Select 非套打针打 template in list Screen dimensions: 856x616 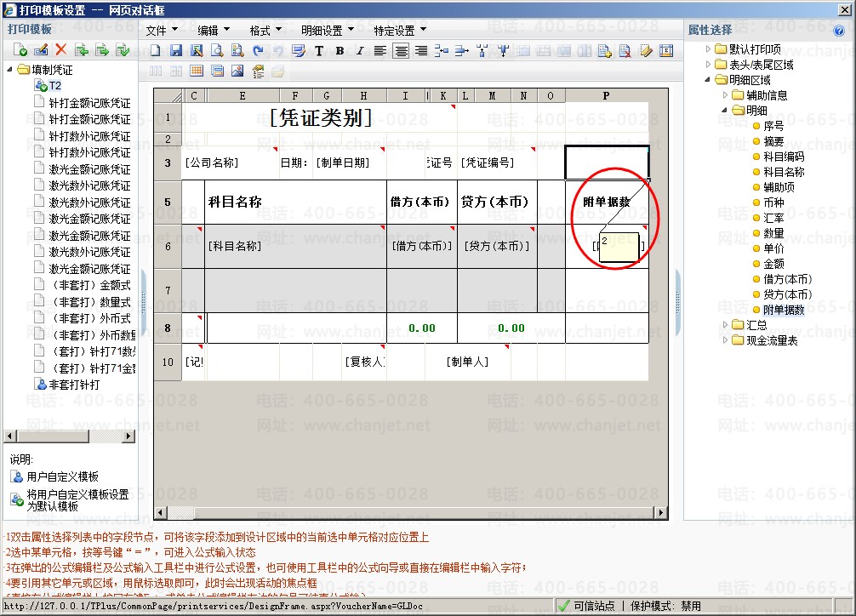tap(73, 385)
